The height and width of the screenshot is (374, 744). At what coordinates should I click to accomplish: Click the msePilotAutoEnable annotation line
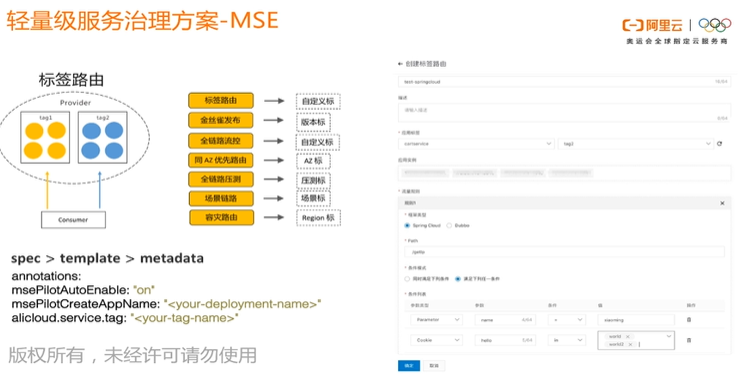pyautogui.click(x=84, y=290)
